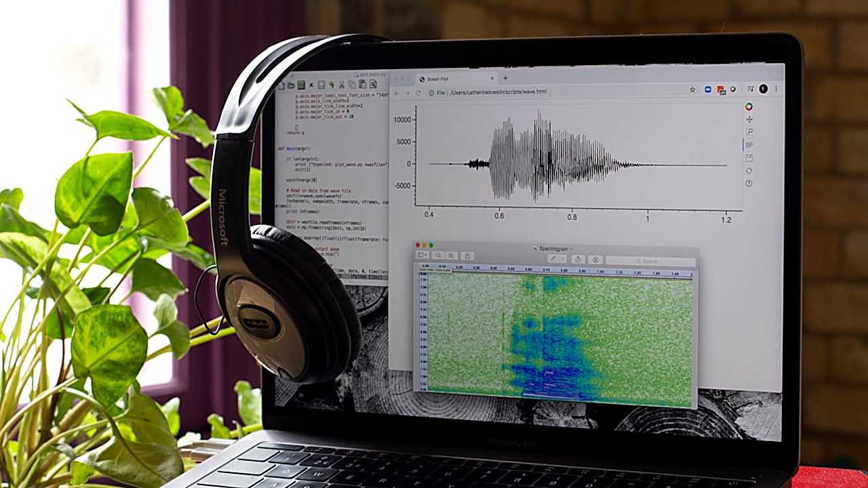868x488 pixels.
Task: Zoom out in the Spectrogram Preview window
Action: point(438,255)
